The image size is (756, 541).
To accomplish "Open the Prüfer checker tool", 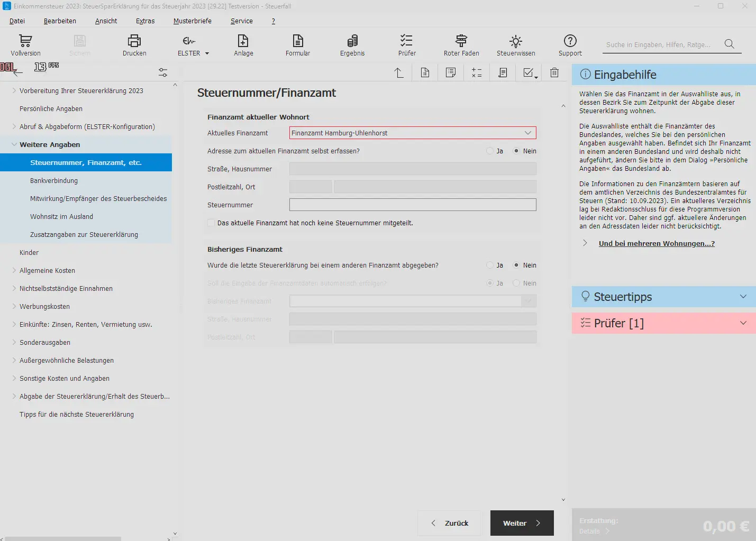I will 407,45.
